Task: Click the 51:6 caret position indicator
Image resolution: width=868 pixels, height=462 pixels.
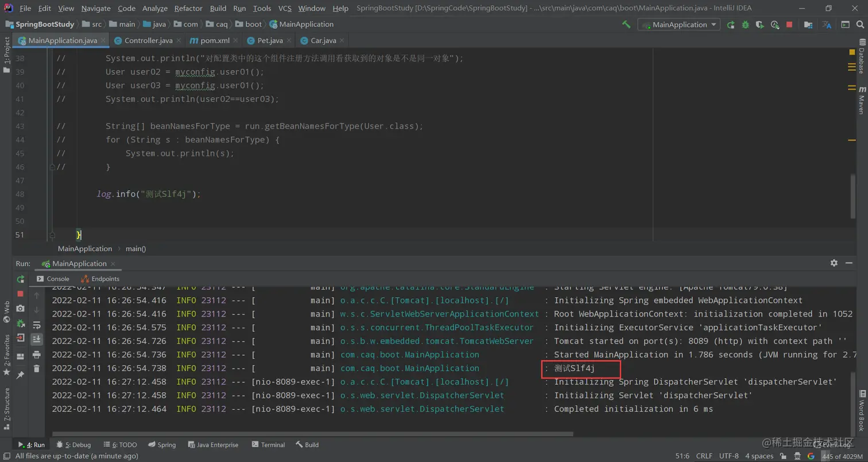Action: [683, 456]
